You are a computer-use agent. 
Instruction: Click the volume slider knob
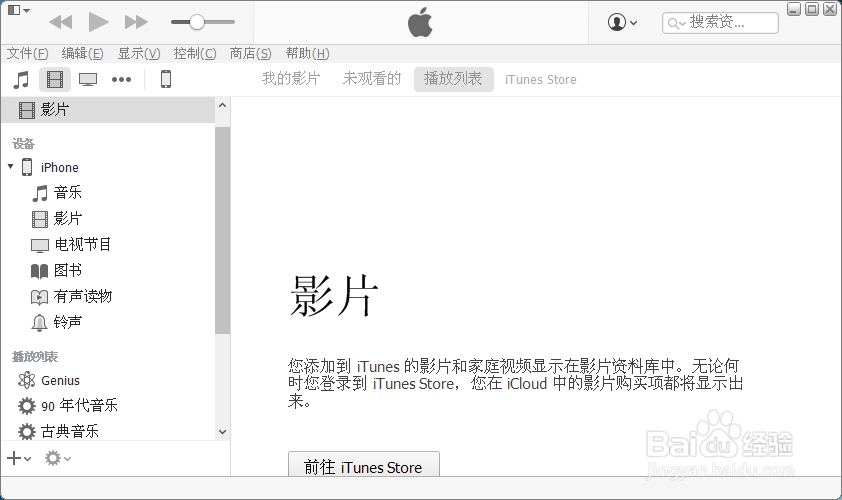[x=197, y=22]
